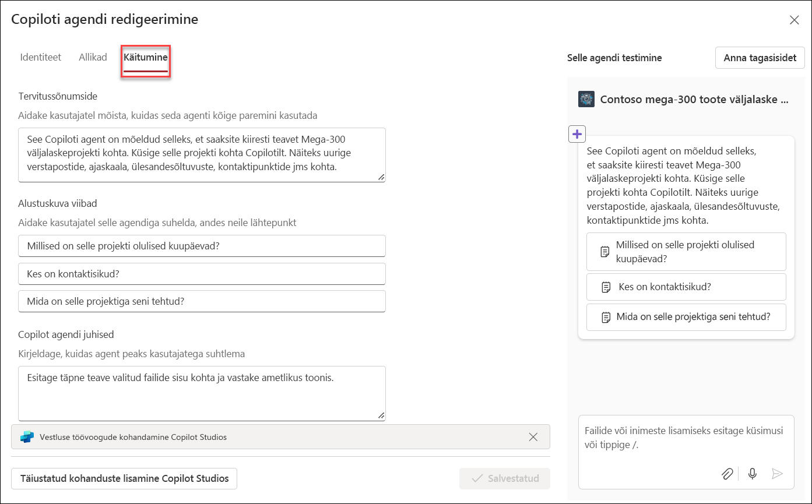The height and width of the screenshot is (504, 812).
Task: Click the Copilot agendi juhised instructions text box
Action: coord(202,393)
